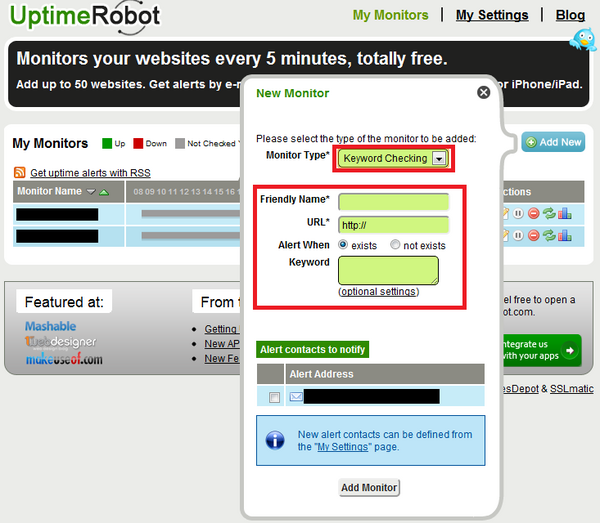Click the Alert Address column header
600x523 pixels.
[x=385, y=374]
